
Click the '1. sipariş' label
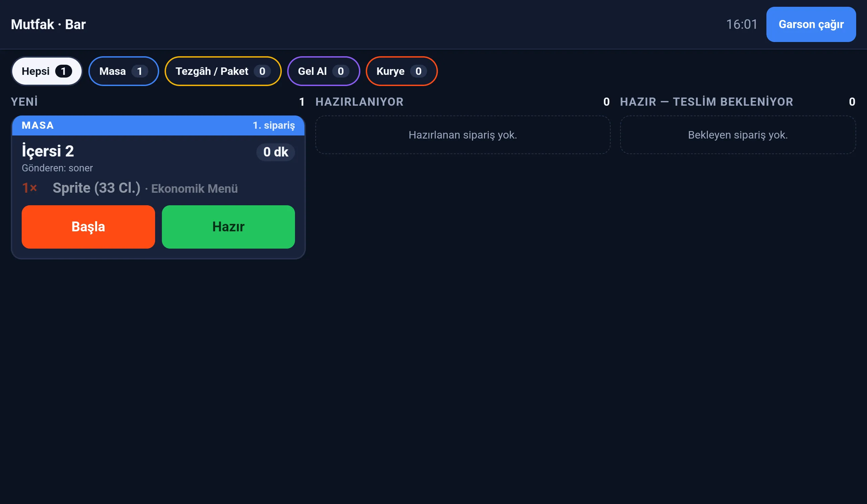[x=274, y=125]
